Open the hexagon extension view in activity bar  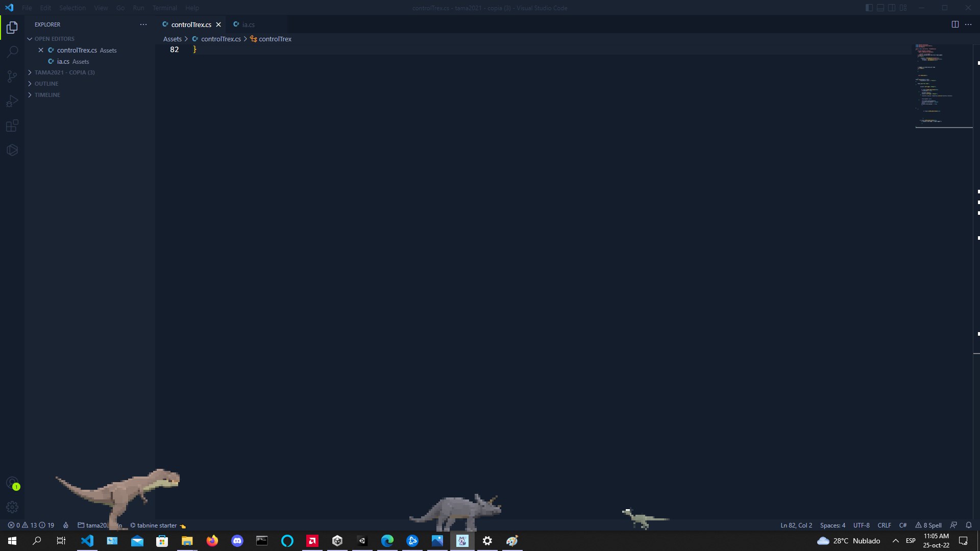click(12, 150)
